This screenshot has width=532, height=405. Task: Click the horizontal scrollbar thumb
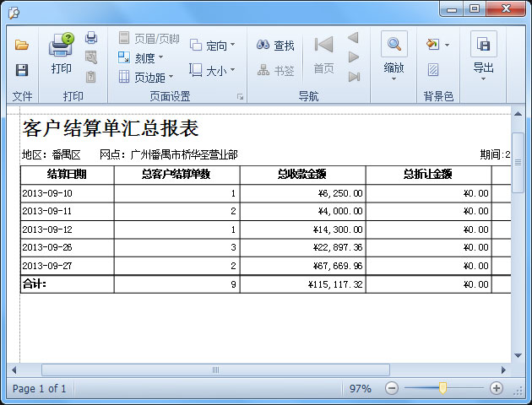coord(215,370)
